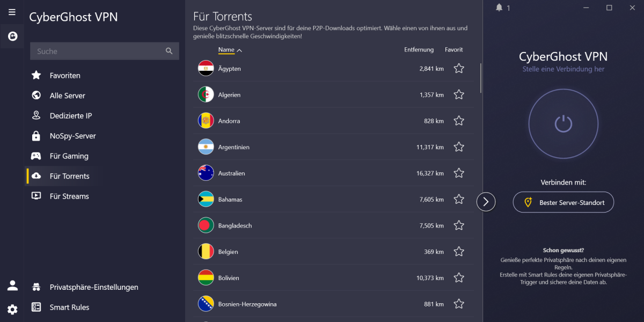Image resolution: width=644 pixels, height=322 pixels.
Task: Select the Australien flag icon
Action: coord(206,173)
